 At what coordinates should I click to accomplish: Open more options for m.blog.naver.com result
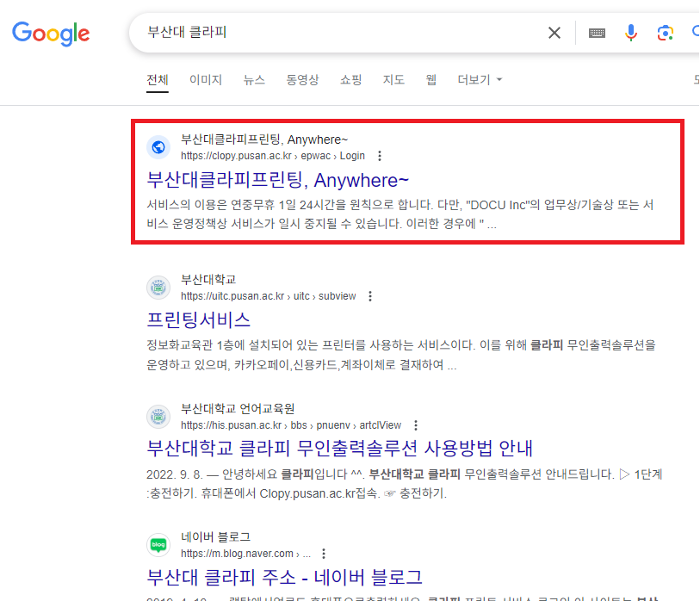324,554
